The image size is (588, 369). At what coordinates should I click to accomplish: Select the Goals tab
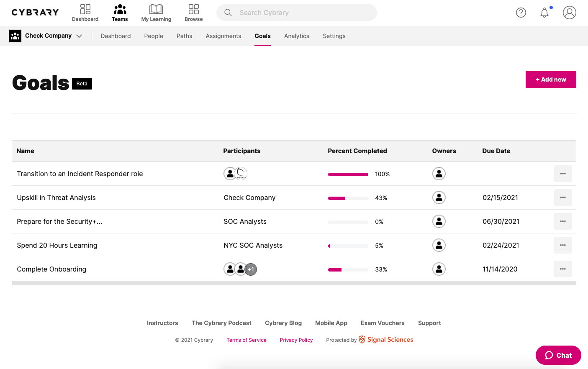coord(263,36)
